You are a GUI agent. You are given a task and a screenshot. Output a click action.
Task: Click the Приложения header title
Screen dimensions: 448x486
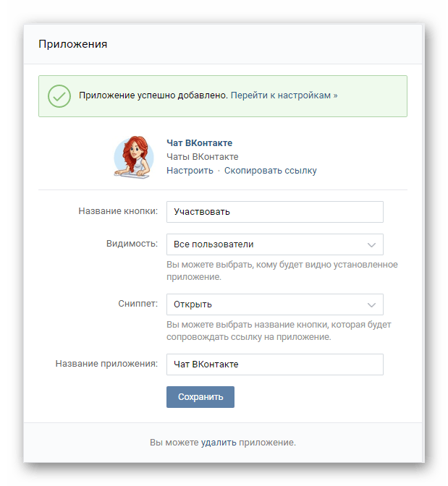(x=73, y=44)
